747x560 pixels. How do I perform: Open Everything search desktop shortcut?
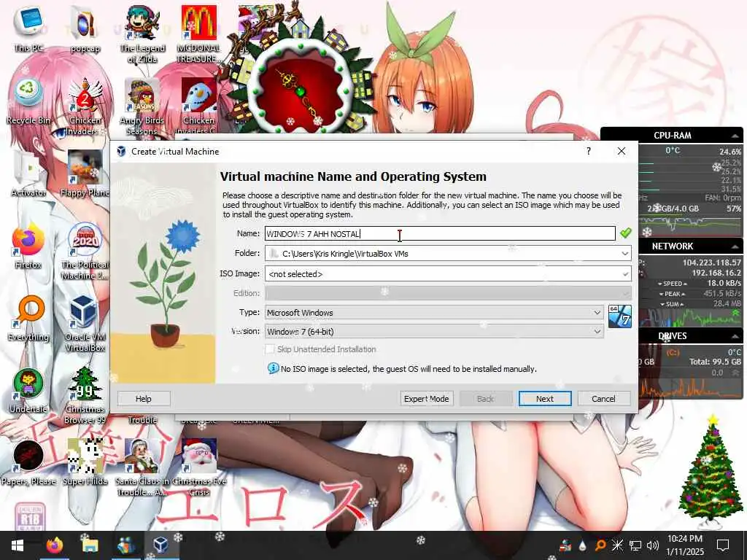[x=28, y=318]
